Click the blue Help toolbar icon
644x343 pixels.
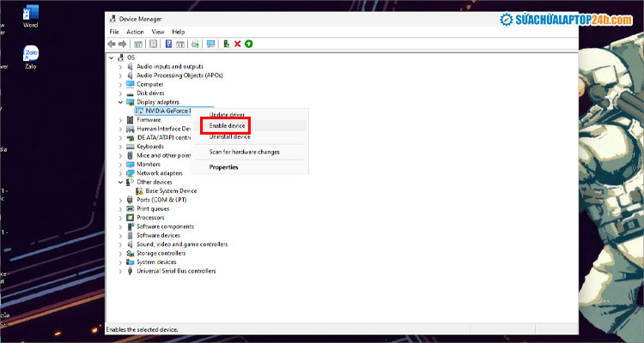click(x=168, y=44)
